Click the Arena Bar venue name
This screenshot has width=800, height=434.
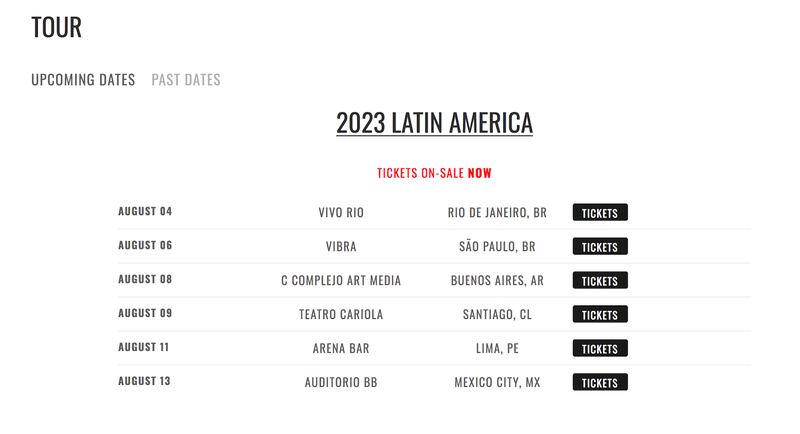point(341,348)
